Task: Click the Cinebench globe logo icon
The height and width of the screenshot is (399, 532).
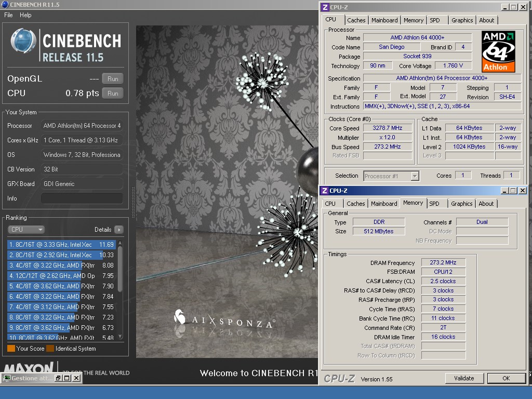Action: [23, 41]
